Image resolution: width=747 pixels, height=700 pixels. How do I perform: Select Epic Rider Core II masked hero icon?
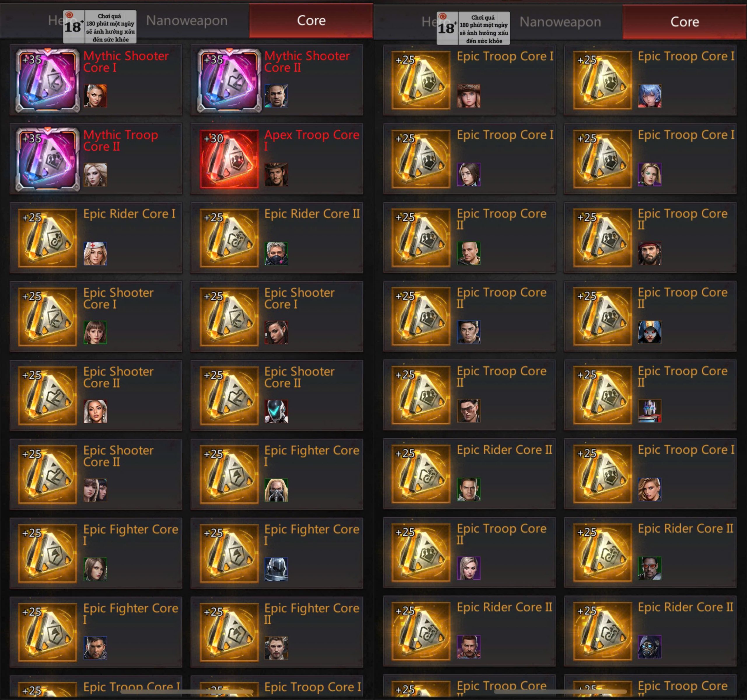pos(229,238)
